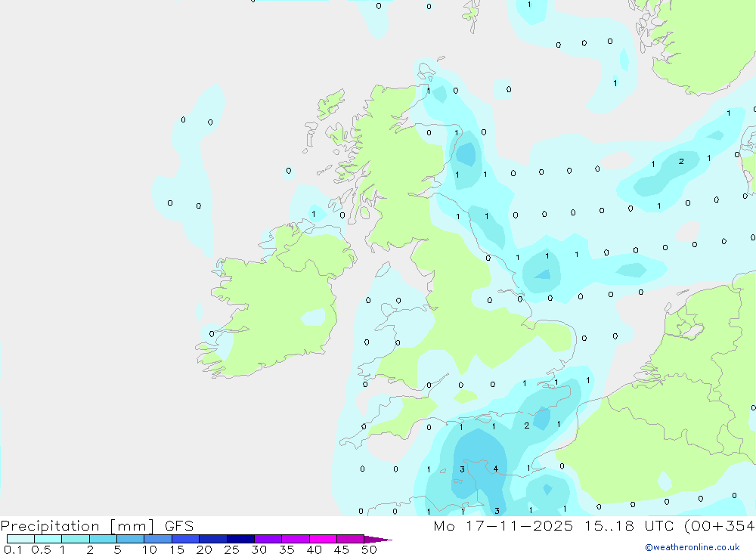The height and width of the screenshot is (554, 756).
Task: Select the 35–40 mm violet legend swatch
Action: click(295, 539)
